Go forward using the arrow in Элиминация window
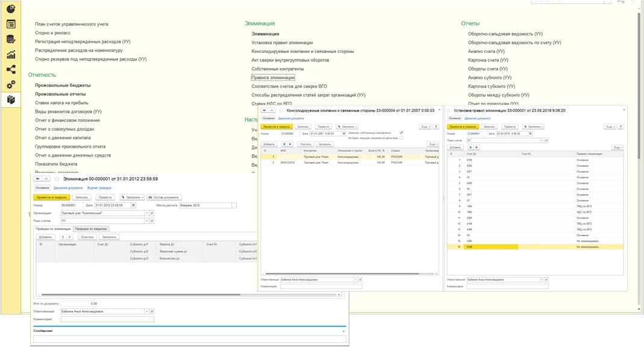 coord(46,179)
